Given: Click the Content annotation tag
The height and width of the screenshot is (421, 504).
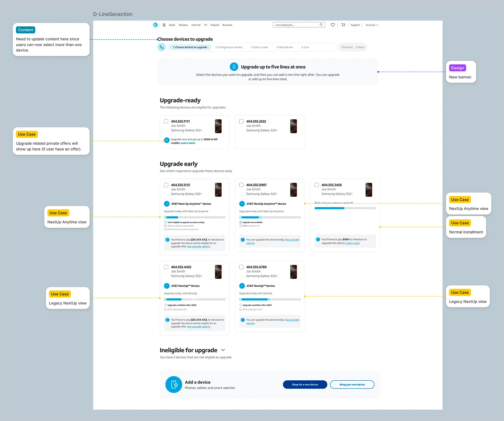Looking at the screenshot, I should (x=25, y=30).
